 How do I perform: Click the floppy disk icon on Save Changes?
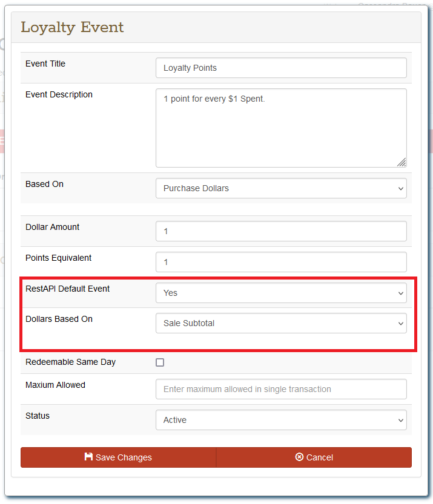click(88, 457)
